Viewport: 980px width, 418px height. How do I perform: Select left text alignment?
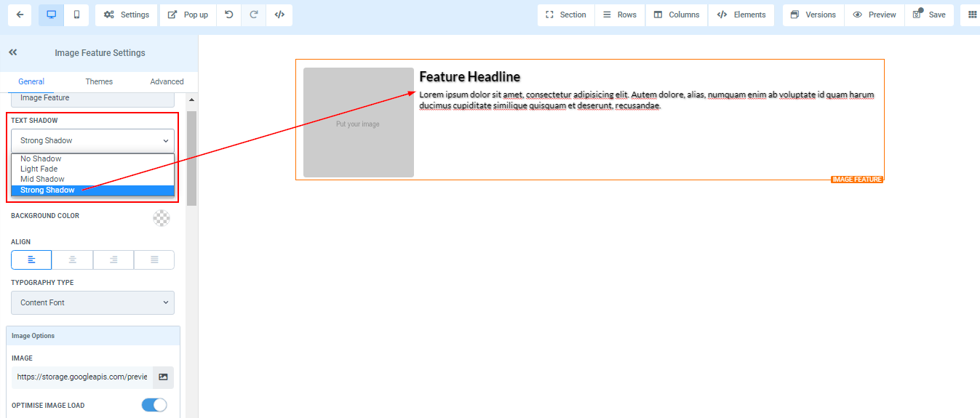click(31, 260)
